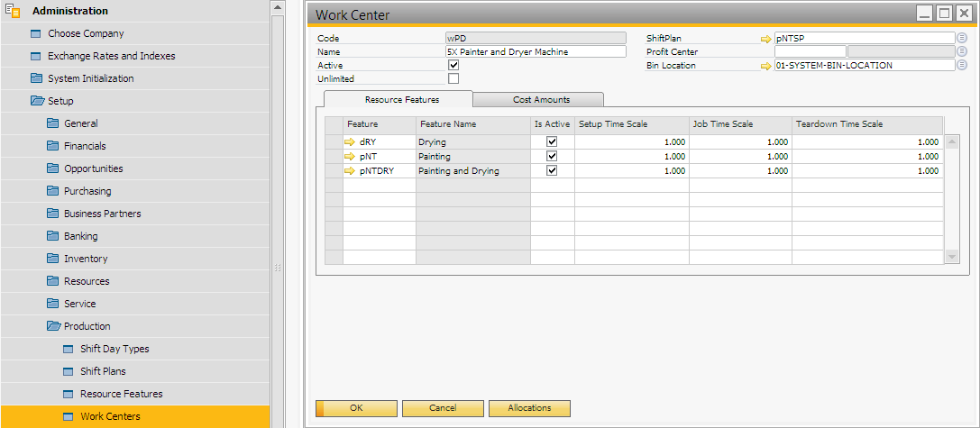The image size is (980, 428).
Task: Click ShiftPlan choose-from-list icon
Action: pyautogui.click(x=962, y=39)
